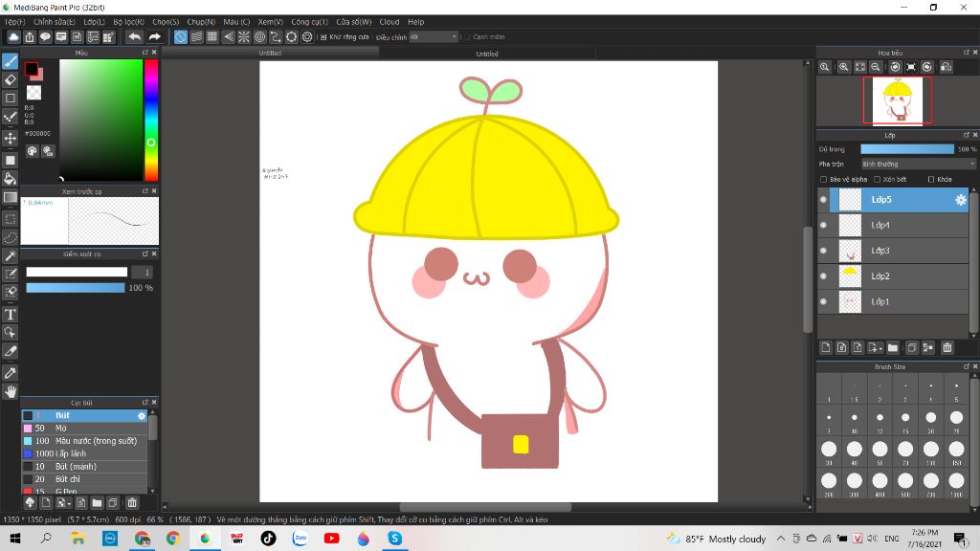This screenshot has width=980, height=551.
Task: Hide the Lớp2 layer
Action: pos(823,276)
